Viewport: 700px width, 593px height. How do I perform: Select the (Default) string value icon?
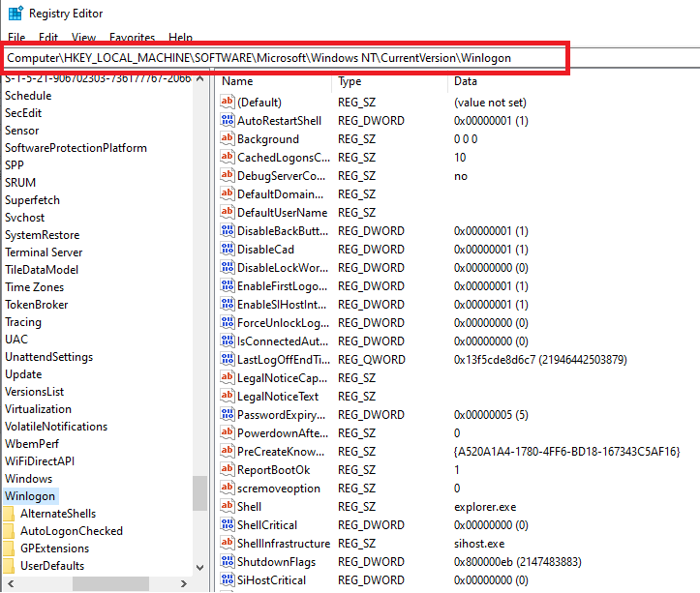click(x=228, y=103)
